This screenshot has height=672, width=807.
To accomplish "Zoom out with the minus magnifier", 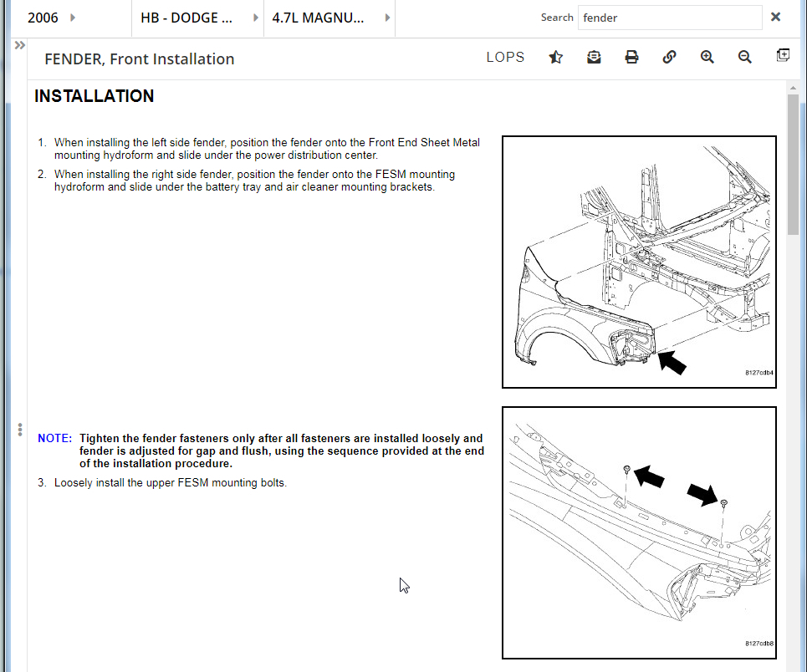I will tap(745, 57).
